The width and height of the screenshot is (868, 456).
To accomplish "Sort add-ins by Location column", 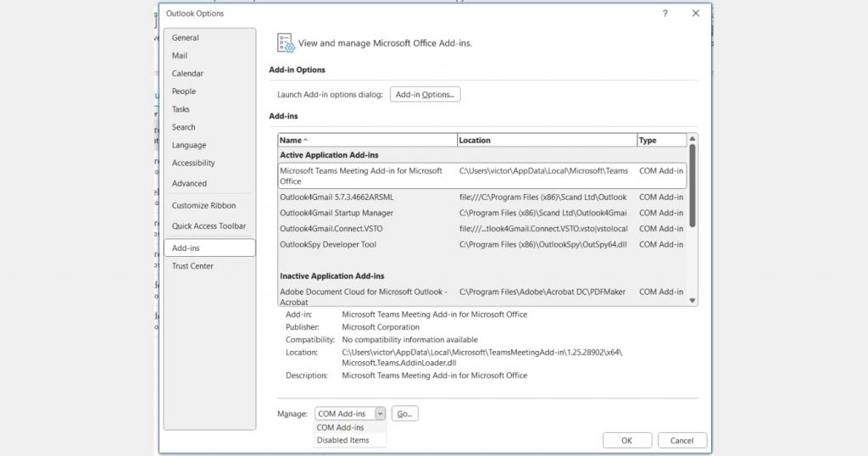I will pyautogui.click(x=547, y=140).
